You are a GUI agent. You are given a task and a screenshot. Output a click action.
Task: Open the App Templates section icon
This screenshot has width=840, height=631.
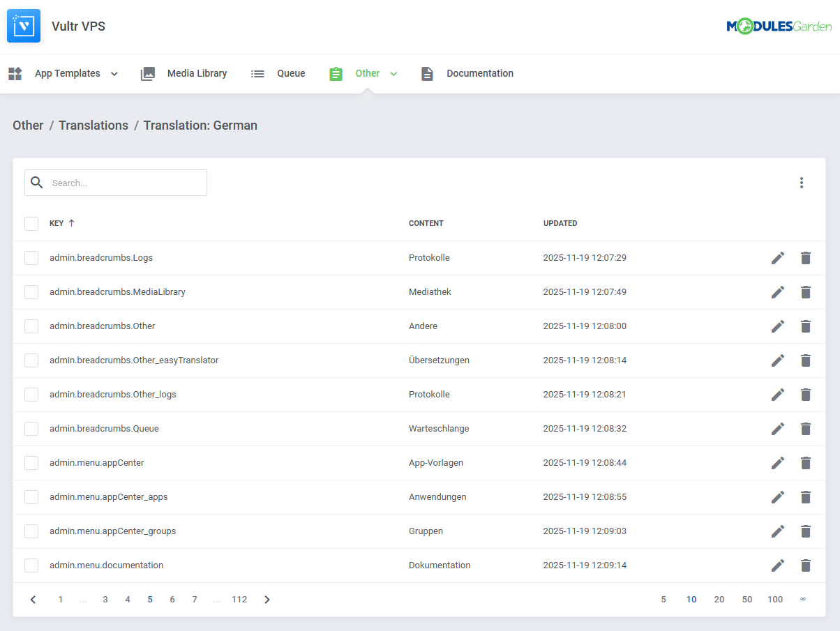(15, 73)
